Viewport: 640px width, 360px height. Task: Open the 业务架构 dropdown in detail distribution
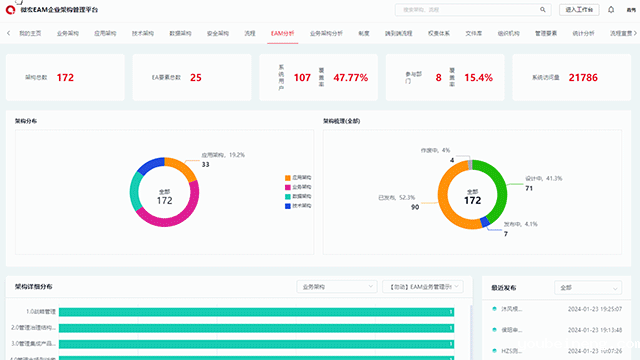pyautogui.click(x=337, y=287)
